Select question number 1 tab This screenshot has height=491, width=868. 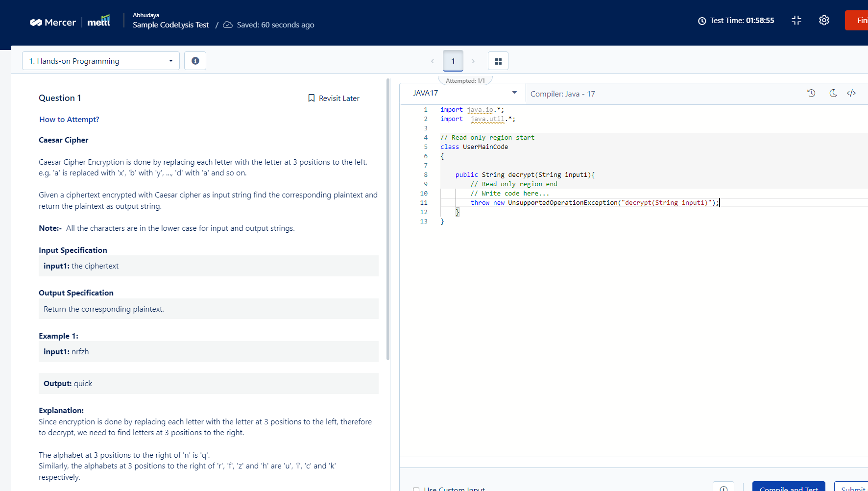click(453, 61)
